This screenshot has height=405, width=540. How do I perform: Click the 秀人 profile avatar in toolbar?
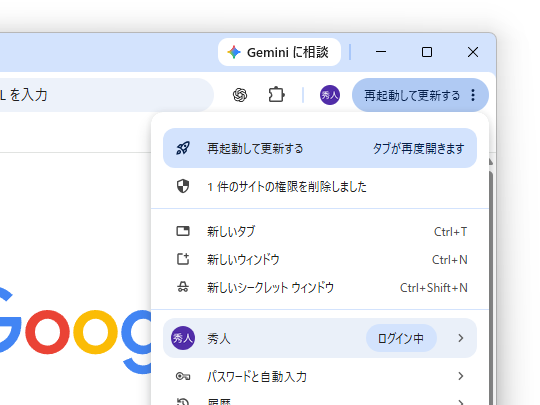330,95
